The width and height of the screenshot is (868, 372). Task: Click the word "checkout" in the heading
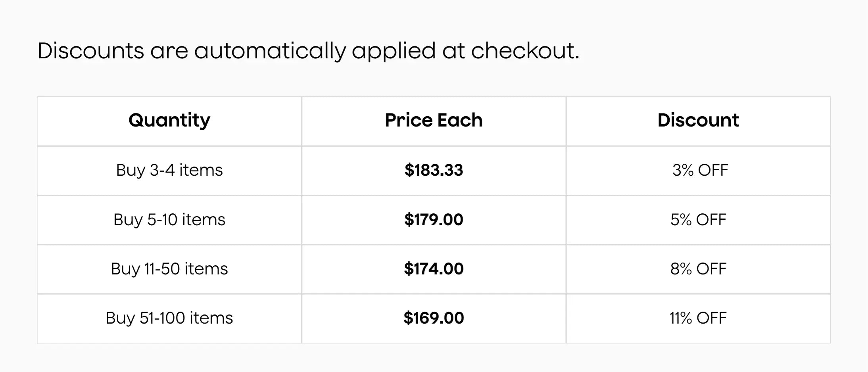point(523,51)
